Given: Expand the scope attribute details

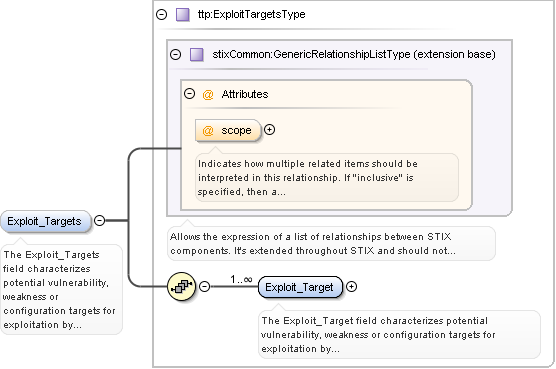Looking at the screenshot, I should pos(270,130).
